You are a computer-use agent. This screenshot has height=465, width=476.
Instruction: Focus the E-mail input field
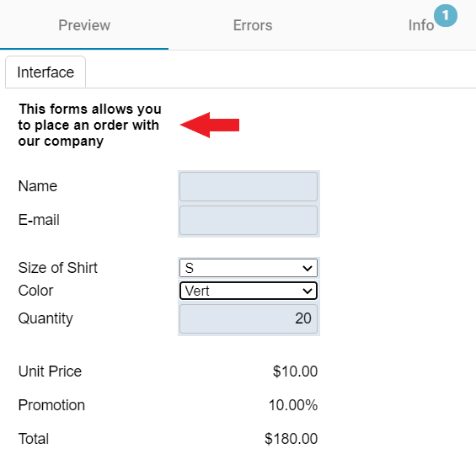(x=249, y=220)
